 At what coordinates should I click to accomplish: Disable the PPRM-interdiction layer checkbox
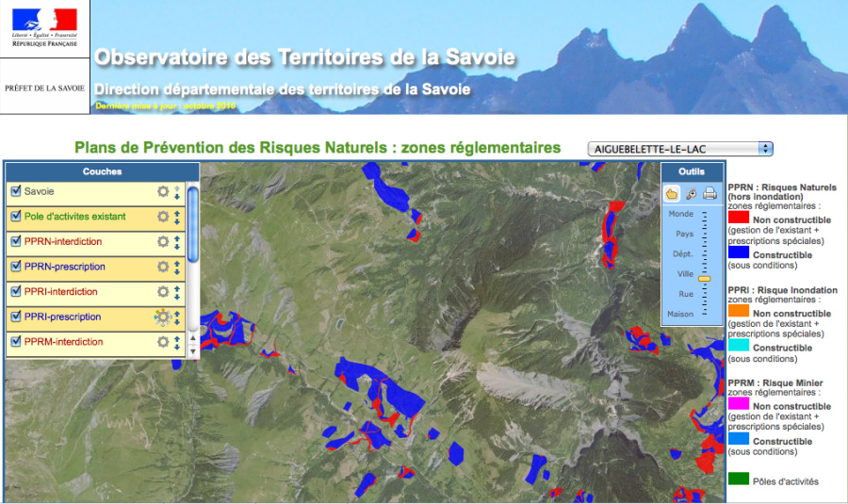[16, 342]
